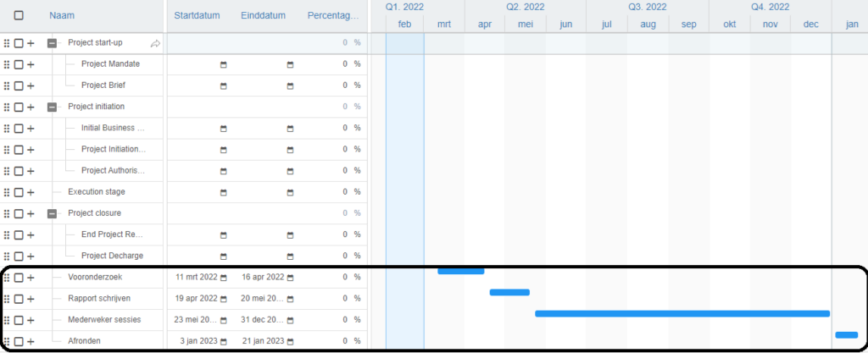This screenshot has width=868, height=353.
Task: Click the share arrow on Project start-up
Action: (156, 44)
